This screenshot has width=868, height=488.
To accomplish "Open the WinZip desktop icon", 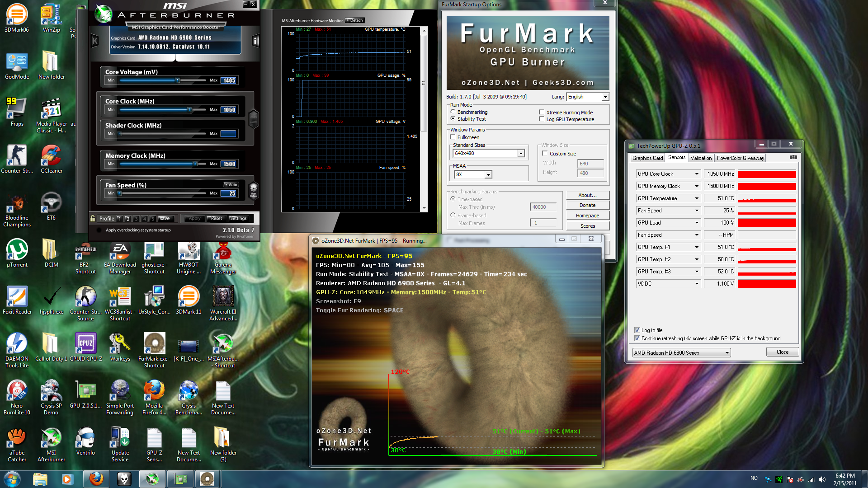I will 51,18.
